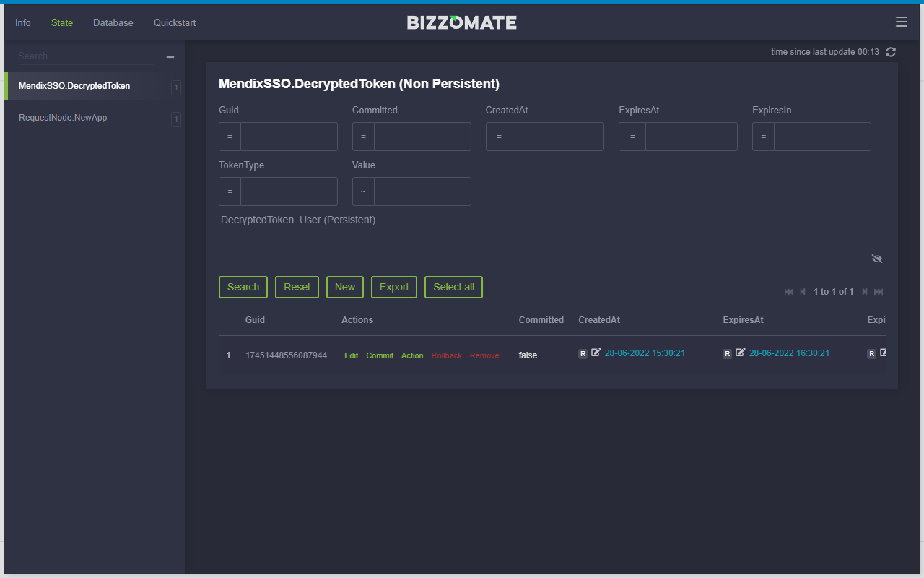Open ExpiresAt filter operator dropdown
The image size is (924, 578).
632,137
